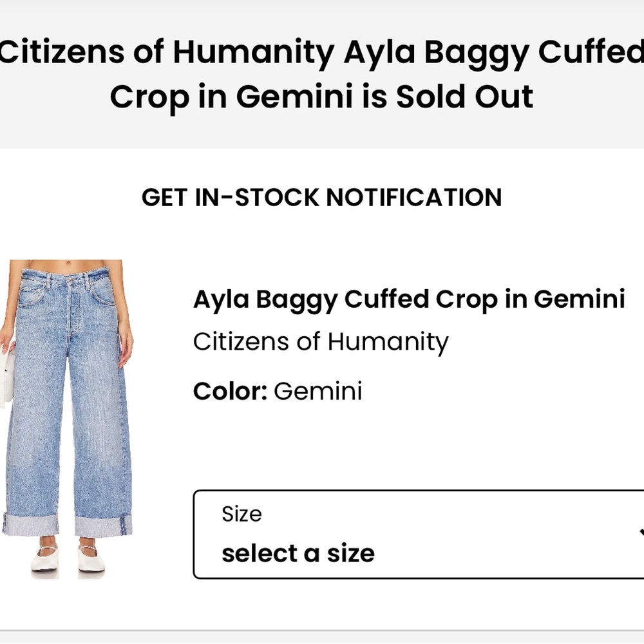The height and width of the screenshot is (644, 644).
Task: Click the sold out page headline
Action: 322,73
